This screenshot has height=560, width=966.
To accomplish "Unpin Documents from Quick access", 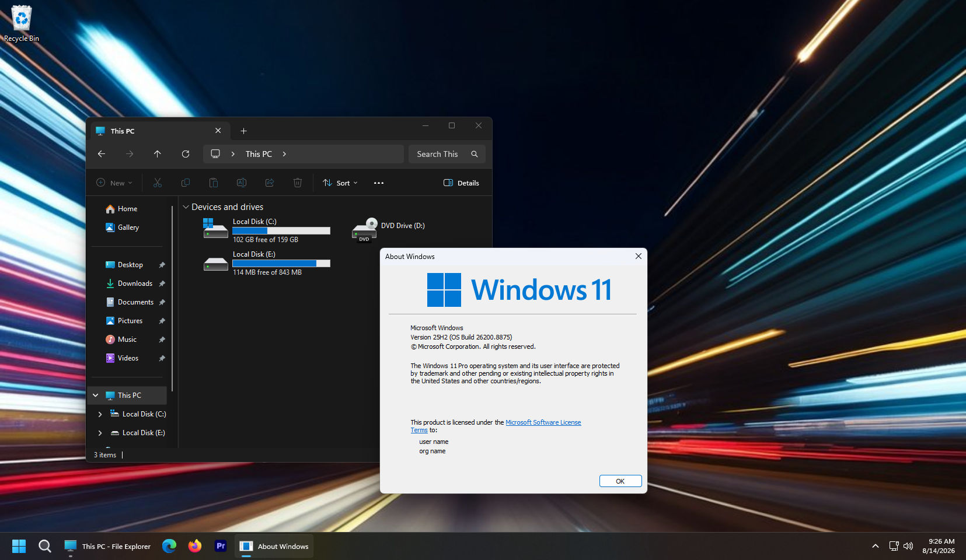I will click(162, 302).
